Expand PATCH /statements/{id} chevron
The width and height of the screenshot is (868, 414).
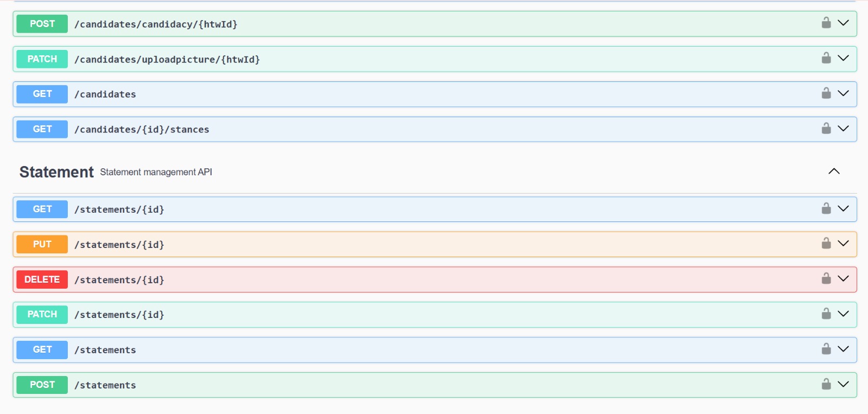pyautogui.click(x=843, y=314)
